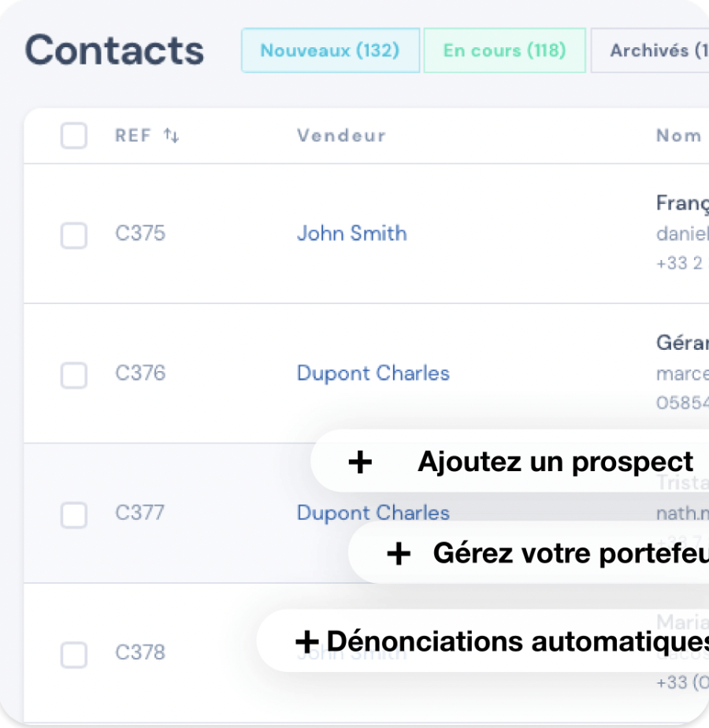Tick the C377 row checkbox

74,514
